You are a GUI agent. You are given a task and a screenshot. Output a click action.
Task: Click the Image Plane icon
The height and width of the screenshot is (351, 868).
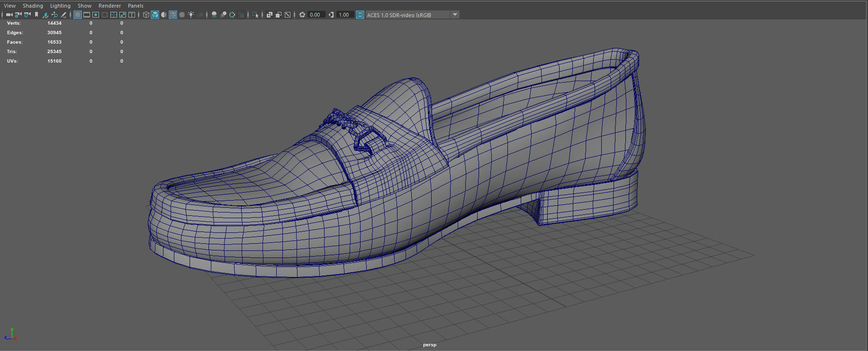pos(45,15)
